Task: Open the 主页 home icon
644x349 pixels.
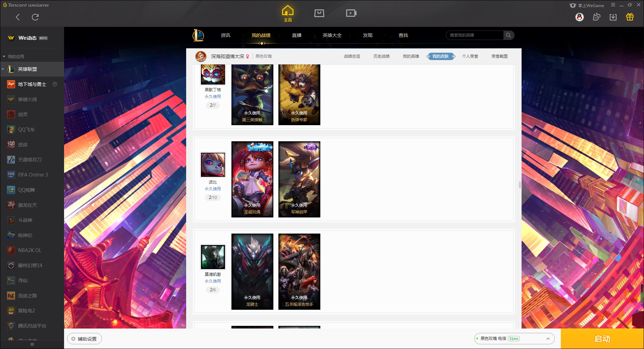Action: [288, 13]
